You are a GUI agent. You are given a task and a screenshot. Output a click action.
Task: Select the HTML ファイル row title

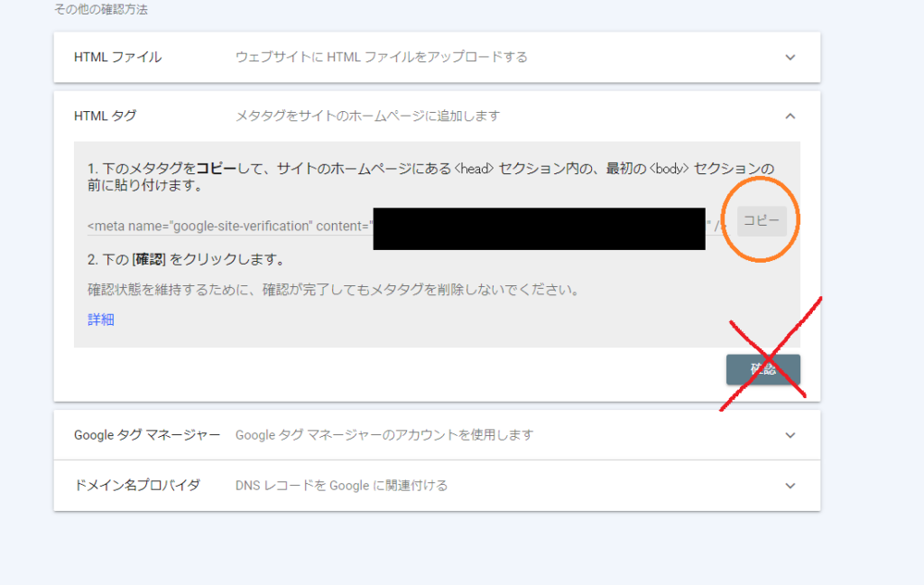tap(118, 58)
